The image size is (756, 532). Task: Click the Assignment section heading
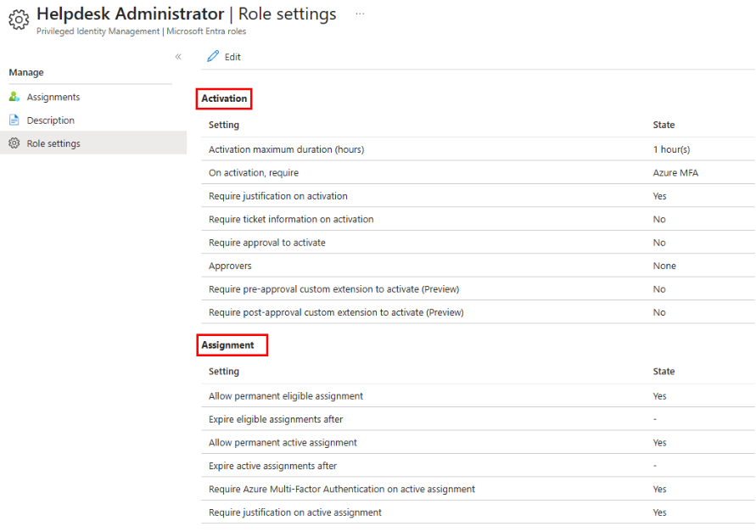coord(227,345)
